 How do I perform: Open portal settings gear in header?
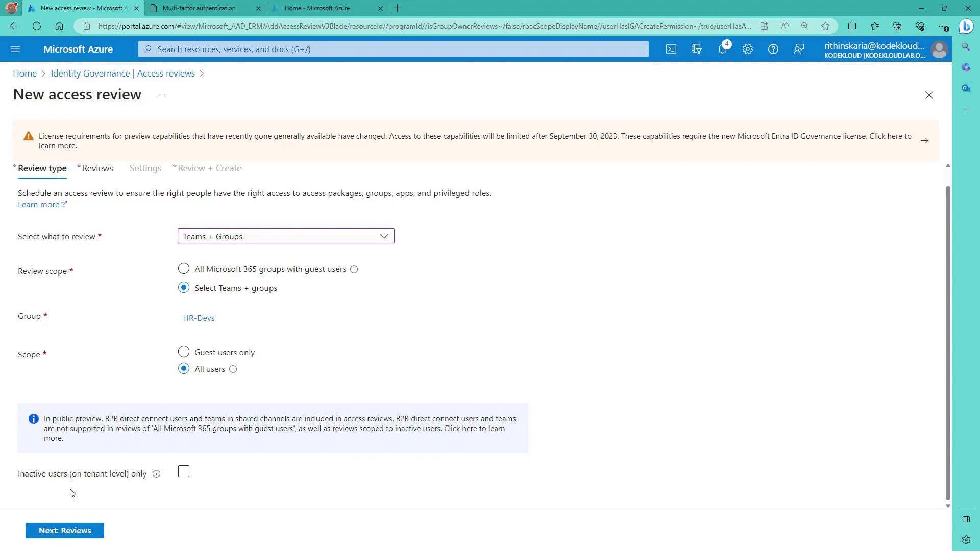tap(748, 49)
